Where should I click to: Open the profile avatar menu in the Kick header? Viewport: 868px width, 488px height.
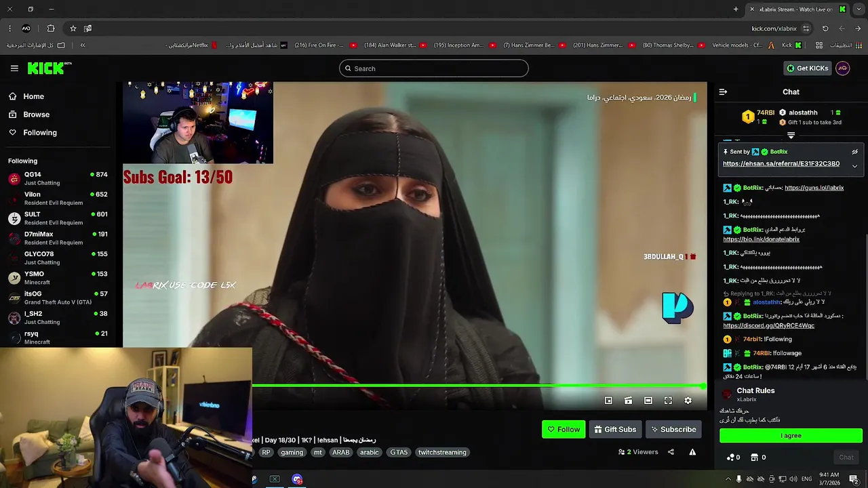click(x=843, y=68)
